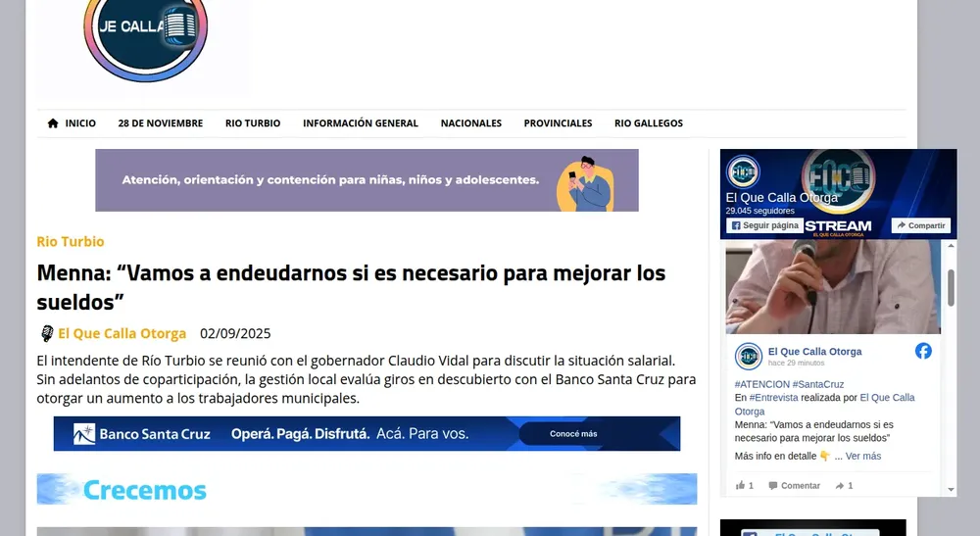
Task: Open the post author name El Que Calla Otorga
Action: coord(815,352)
